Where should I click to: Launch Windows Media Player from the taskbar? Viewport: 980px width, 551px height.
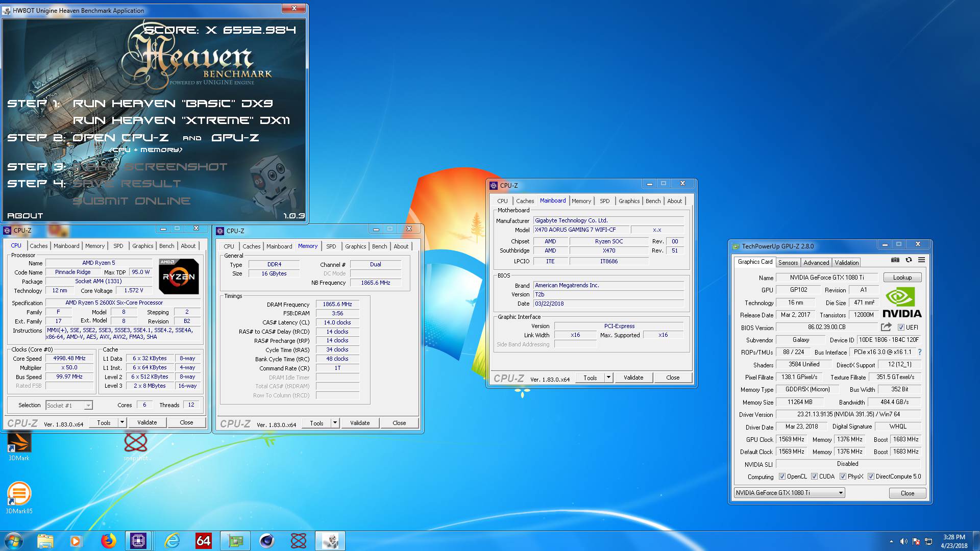76,541
